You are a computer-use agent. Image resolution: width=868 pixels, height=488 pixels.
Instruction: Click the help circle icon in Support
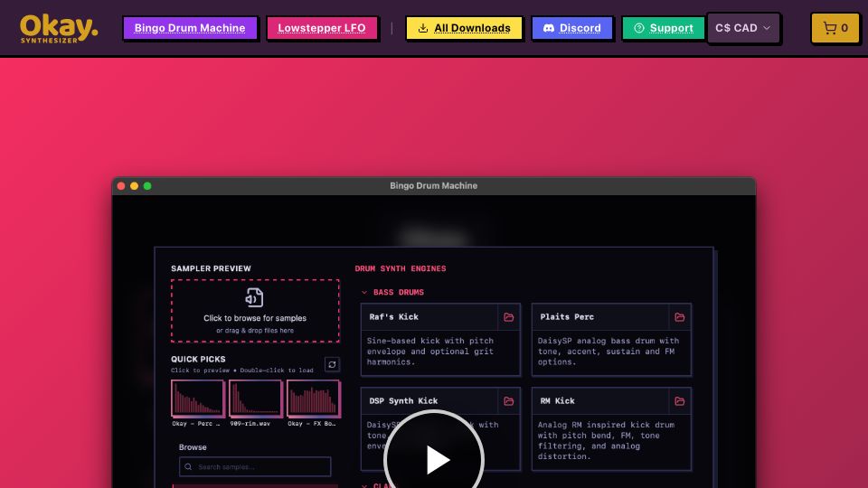[x=639, y=28]
